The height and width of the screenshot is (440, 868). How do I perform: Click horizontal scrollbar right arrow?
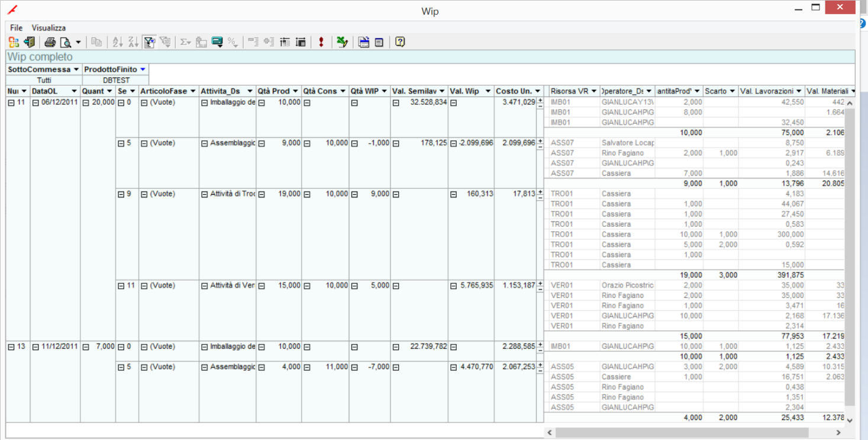[839, 433]
